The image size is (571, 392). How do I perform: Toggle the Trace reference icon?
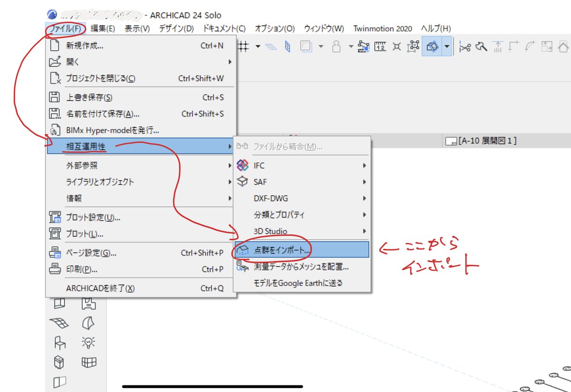coord(306,47)
